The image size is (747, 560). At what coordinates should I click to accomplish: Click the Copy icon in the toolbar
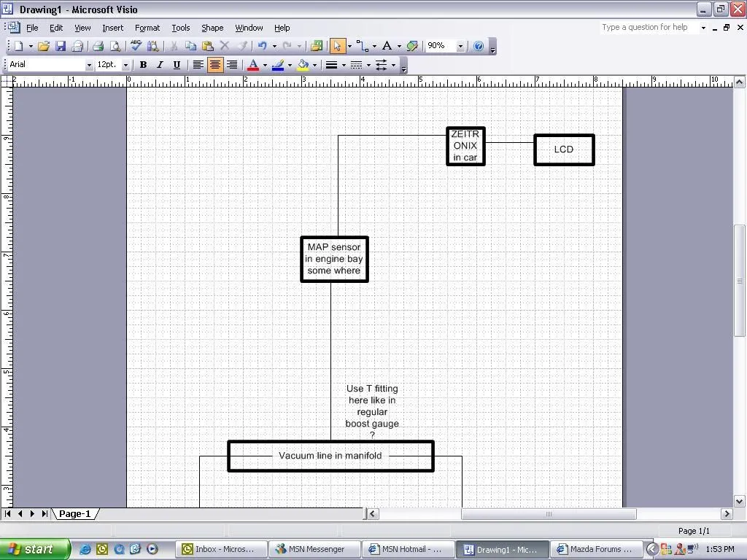coord(190,46)
